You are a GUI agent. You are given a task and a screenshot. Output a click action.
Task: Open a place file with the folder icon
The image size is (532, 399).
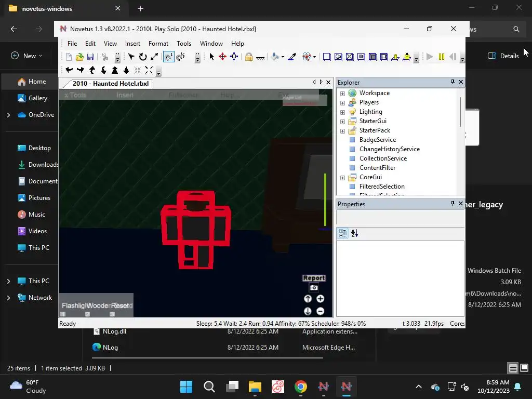point(79,57)
